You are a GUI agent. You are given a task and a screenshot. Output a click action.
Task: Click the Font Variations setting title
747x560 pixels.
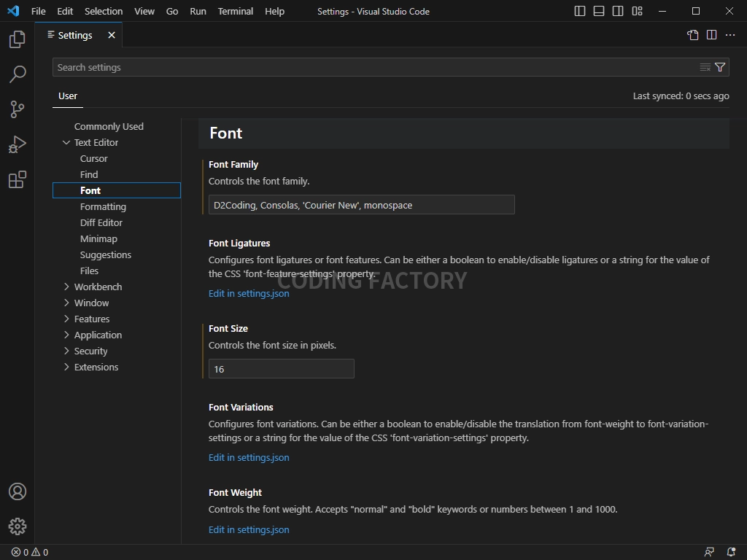pos(241,407)
